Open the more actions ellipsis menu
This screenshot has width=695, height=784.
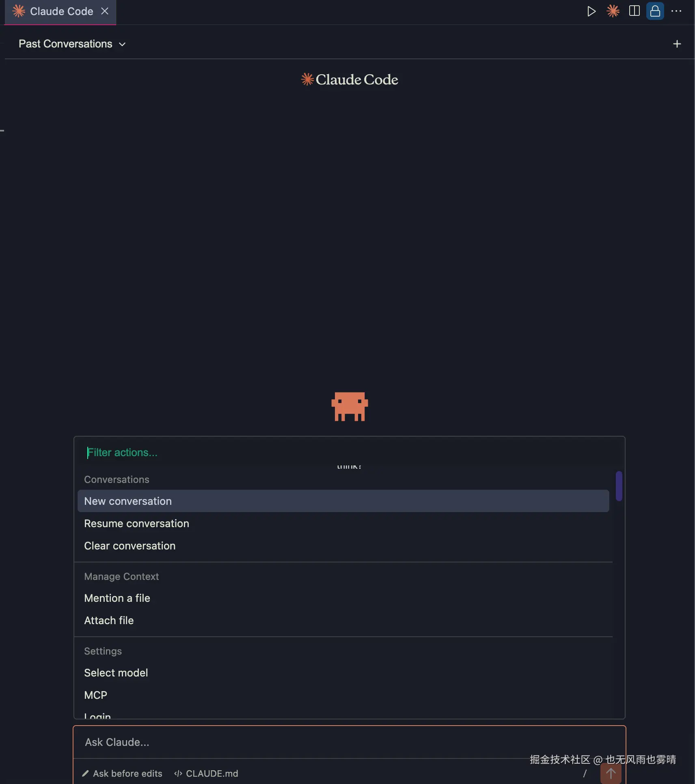(x=676, y=11)
